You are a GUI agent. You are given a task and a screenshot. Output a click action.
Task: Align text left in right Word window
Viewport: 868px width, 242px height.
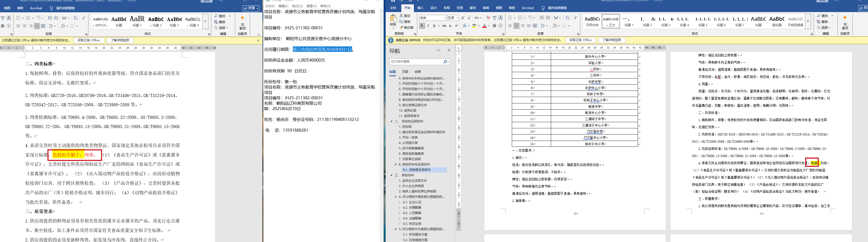pyautogui.click(x=510, y=26)
